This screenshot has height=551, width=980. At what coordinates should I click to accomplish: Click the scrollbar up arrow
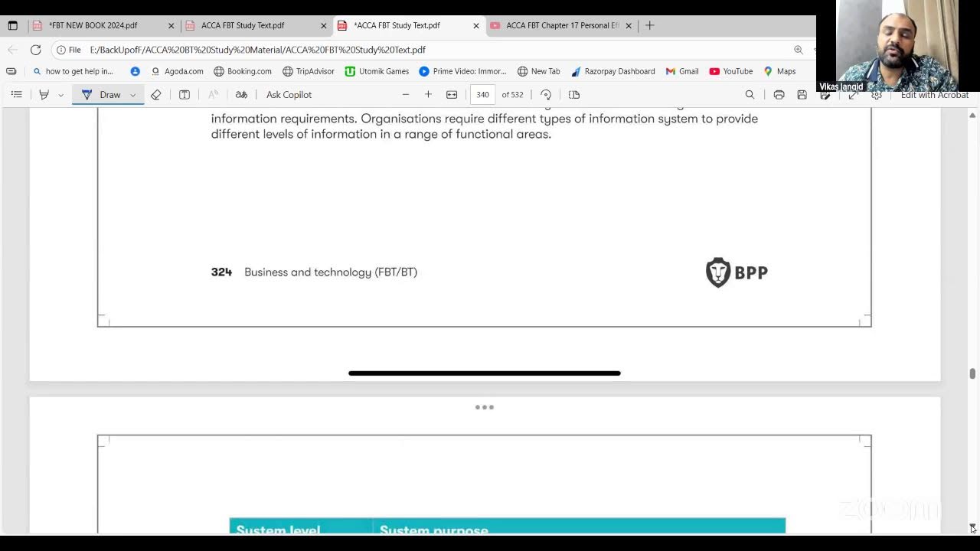click(972, 115)
